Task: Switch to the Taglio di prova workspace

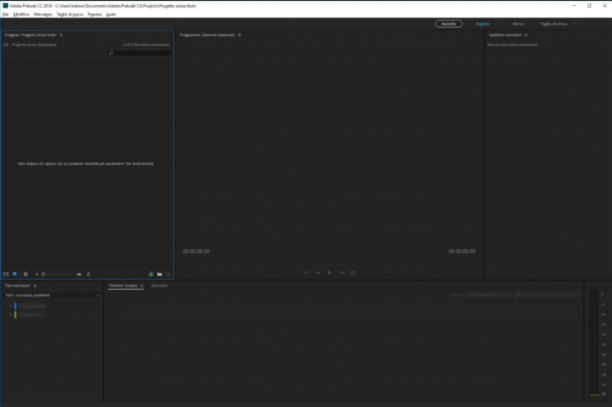Action: [553, 24]
